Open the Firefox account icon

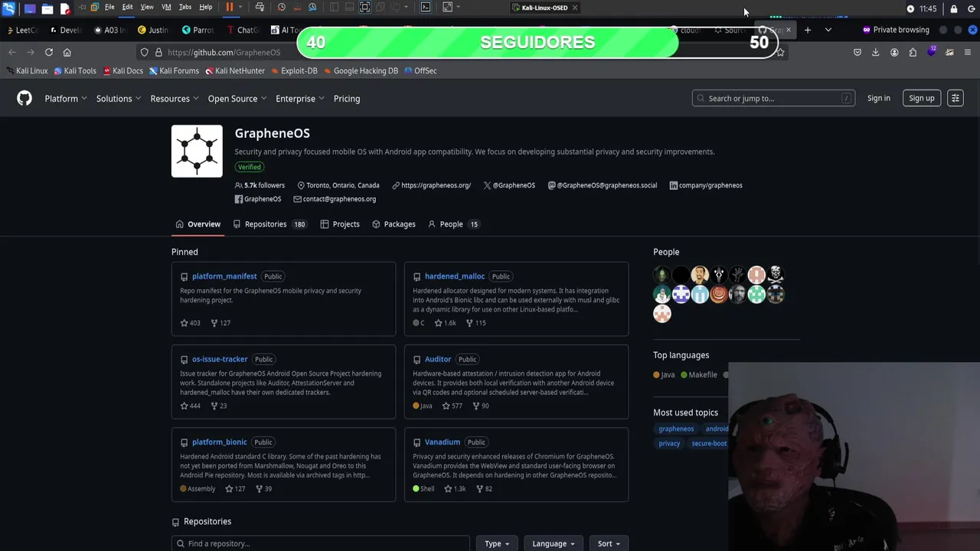[x=894, y=52]
